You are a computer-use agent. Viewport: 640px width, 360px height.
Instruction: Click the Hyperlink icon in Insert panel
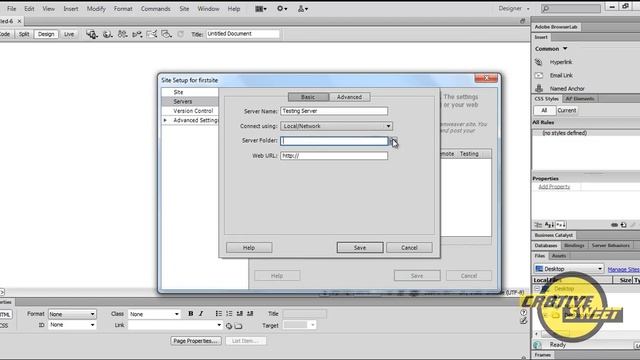point(539,62)
